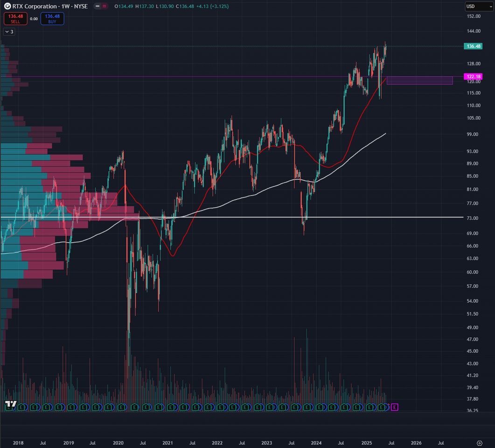The width and height of the screenshot is (495, 448).
Task: Click the 0.00 spread value
Action: [x=34, y=19]
